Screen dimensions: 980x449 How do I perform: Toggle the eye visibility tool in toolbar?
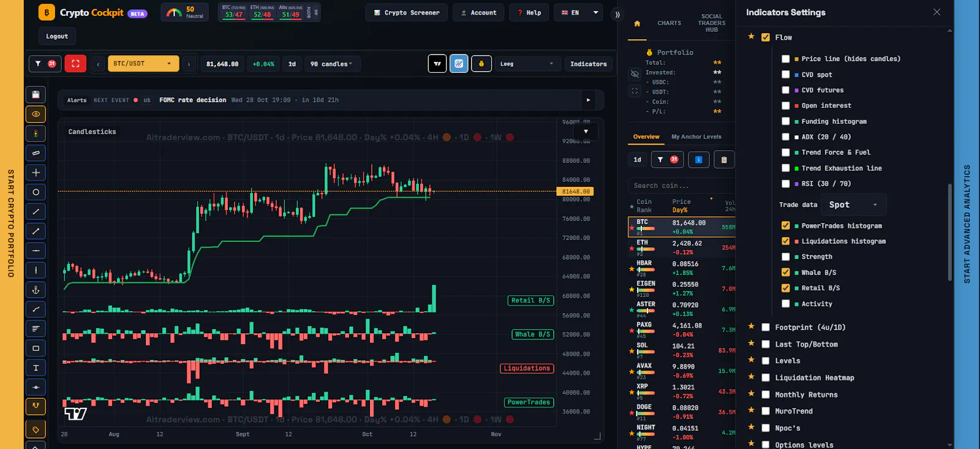pyautogui.click(x=36, y=114)
